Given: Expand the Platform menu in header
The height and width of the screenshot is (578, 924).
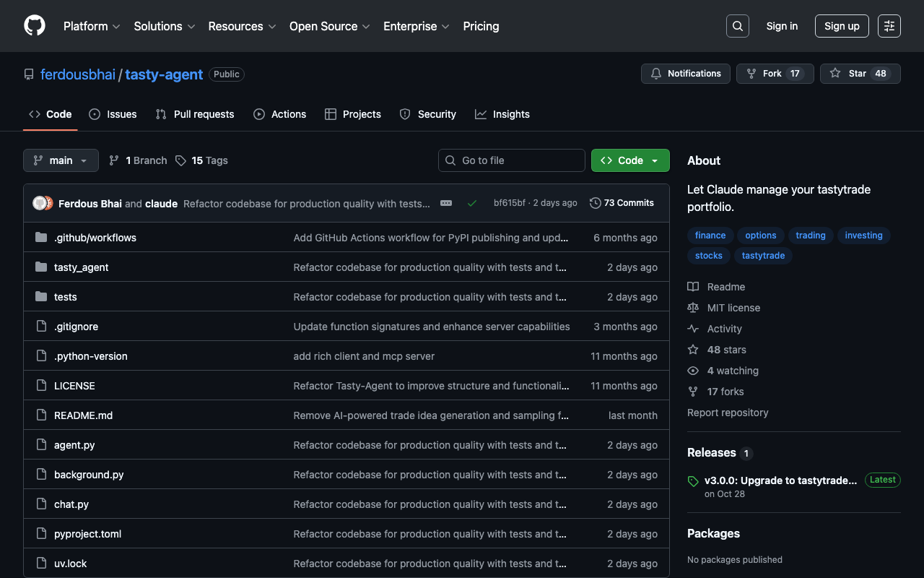Looking at the screenshot, I should [x=92, y=26].
